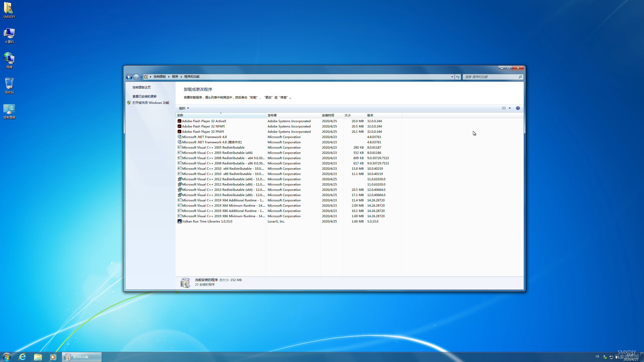Image resolution: width=644 pixels, height=362 pixels.
Task: Open 控制面板主页 link
Action: coord(142,87)
